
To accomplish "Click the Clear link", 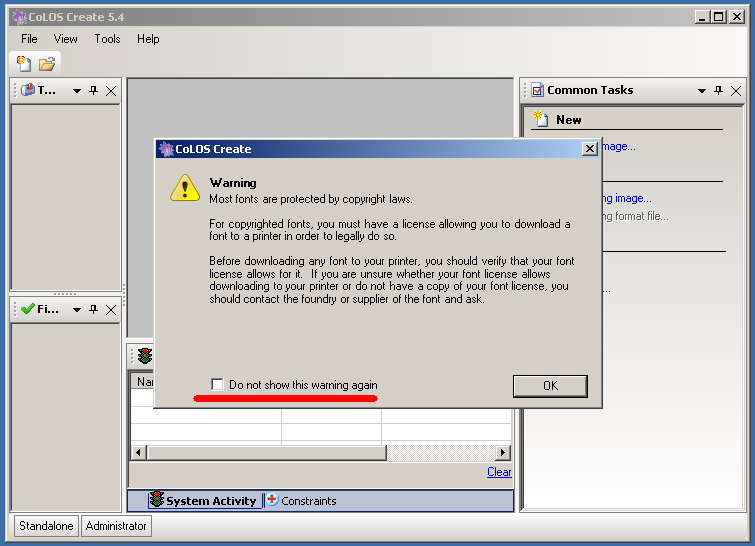I will [498, 472].
